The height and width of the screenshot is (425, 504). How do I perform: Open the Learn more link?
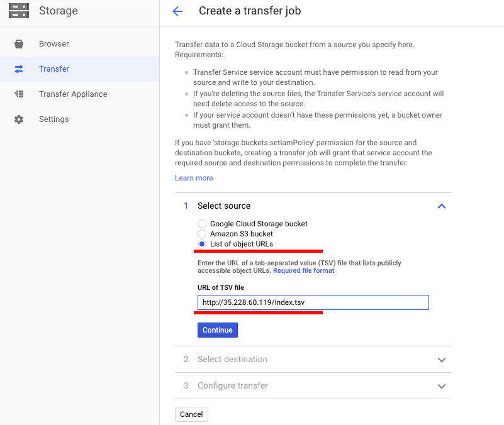coord(194,178)
